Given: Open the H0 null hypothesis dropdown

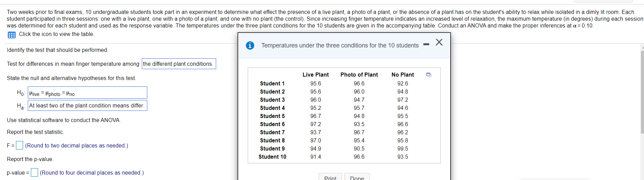Looking at the screenshot, I should tap(88, 93).
